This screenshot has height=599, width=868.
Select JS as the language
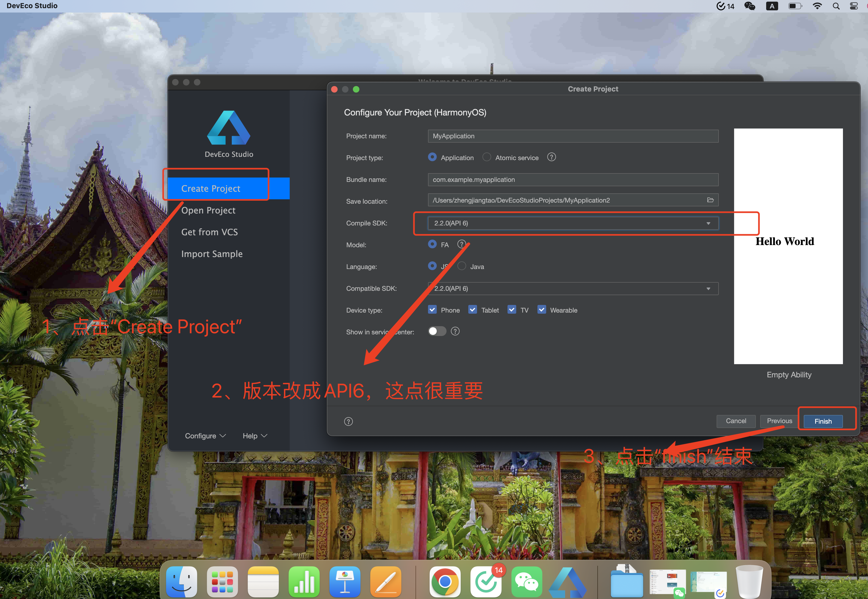pos(432,266)
